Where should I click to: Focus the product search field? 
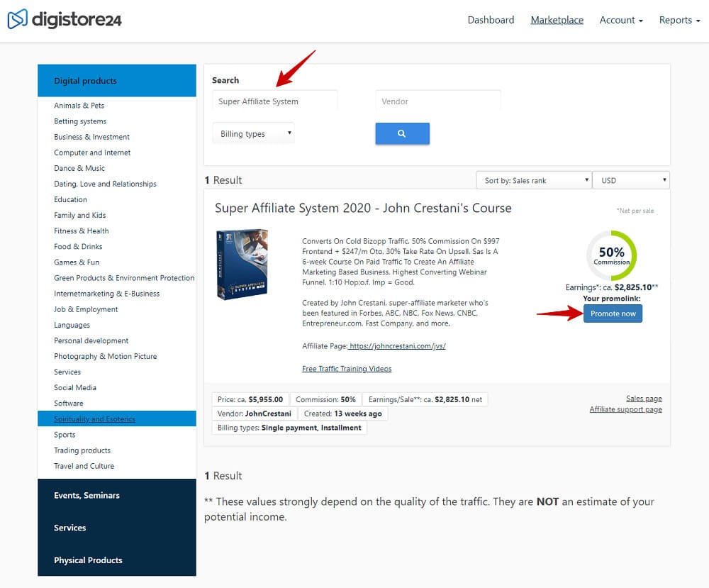click(275, 101)
